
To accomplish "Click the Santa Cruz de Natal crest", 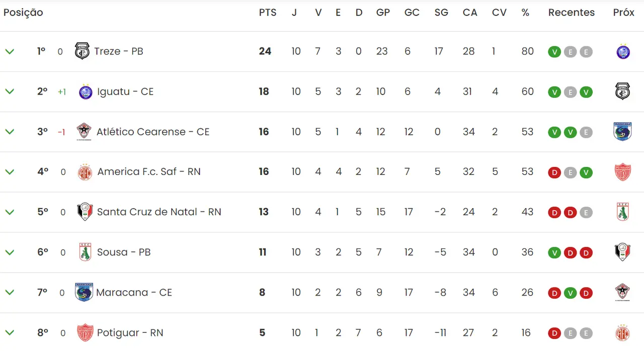I will click(x=85, y=212).
